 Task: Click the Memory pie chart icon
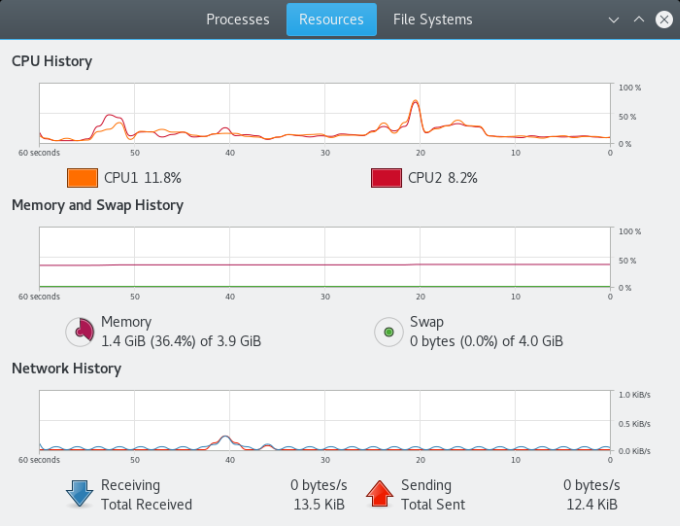[x=79, y=331]
